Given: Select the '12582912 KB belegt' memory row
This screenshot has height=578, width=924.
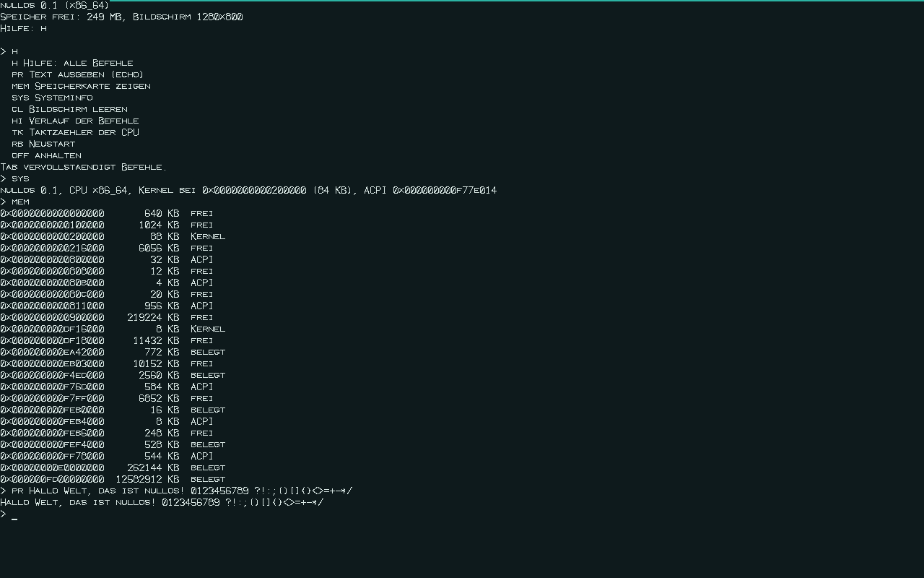Looking at the screenshot, I should coord(113,479).
